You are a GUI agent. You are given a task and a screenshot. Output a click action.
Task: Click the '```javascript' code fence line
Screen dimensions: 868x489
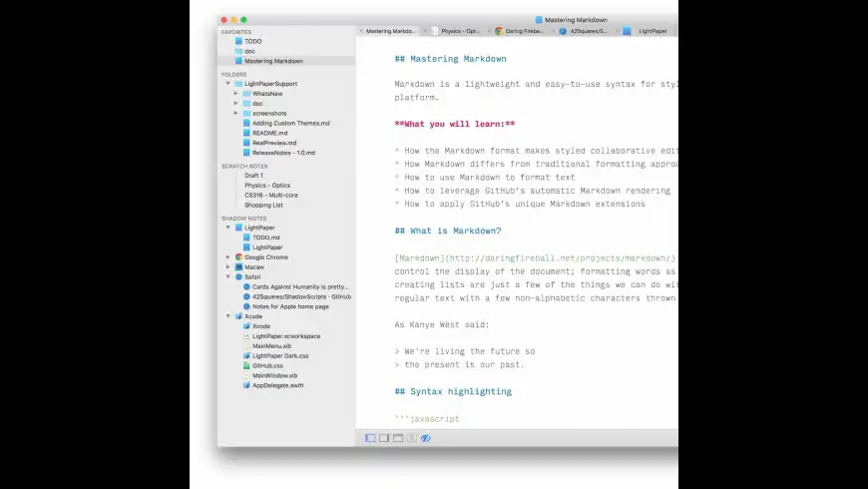tap(427, 419)
